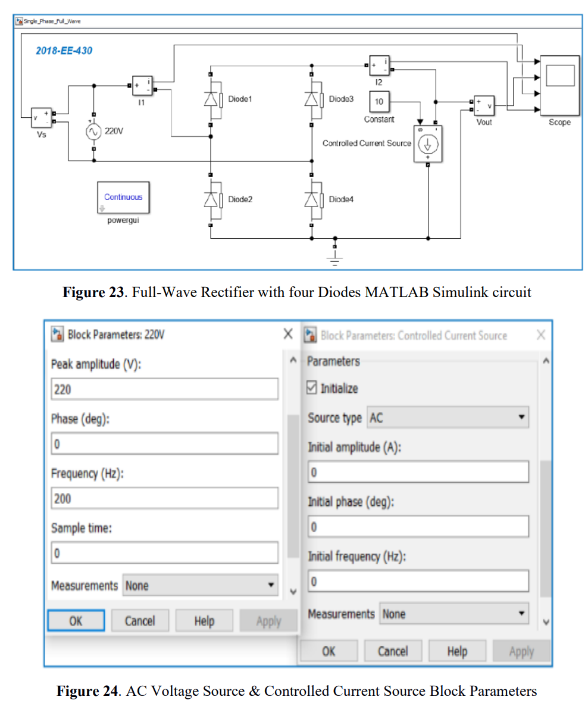Open the Controlled Current Source block

pyautogui.click(x=427, y=145)
